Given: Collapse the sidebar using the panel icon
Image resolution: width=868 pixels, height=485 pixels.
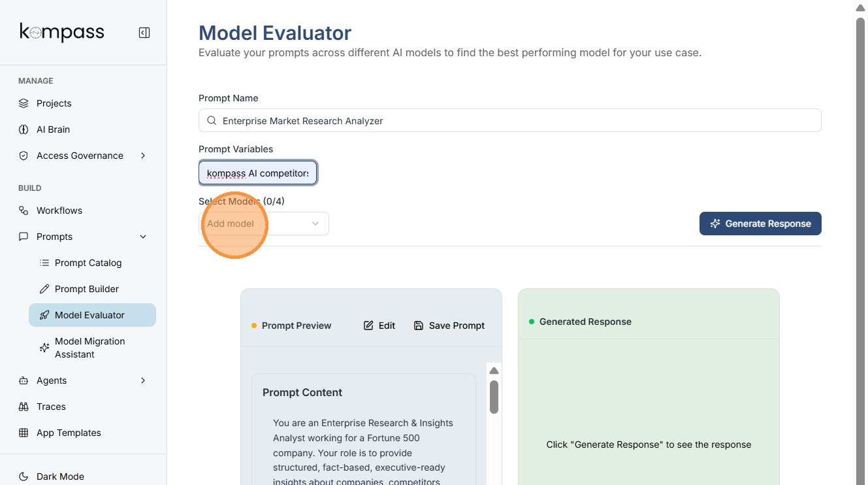Looking at the screenshot, I should [x=144, y=33].
